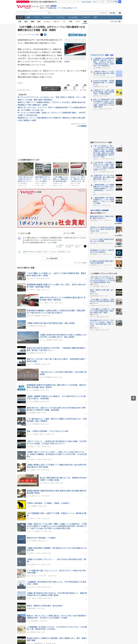React with わかりやすい lightbulb icon
This screenshot has height=644, width=138.
74,88
